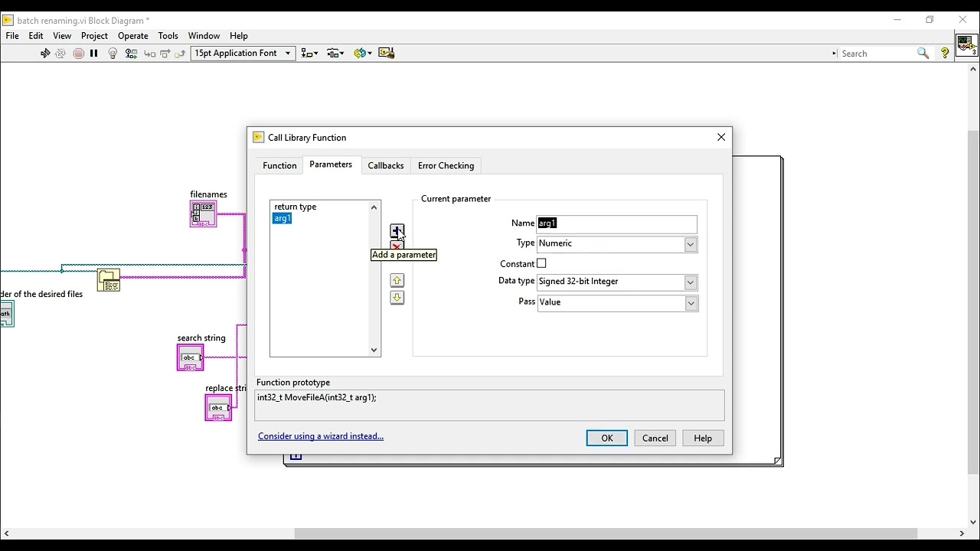Click the VI icon pane at top right
The height and width of the screenshot is (551, 980).
967,44
